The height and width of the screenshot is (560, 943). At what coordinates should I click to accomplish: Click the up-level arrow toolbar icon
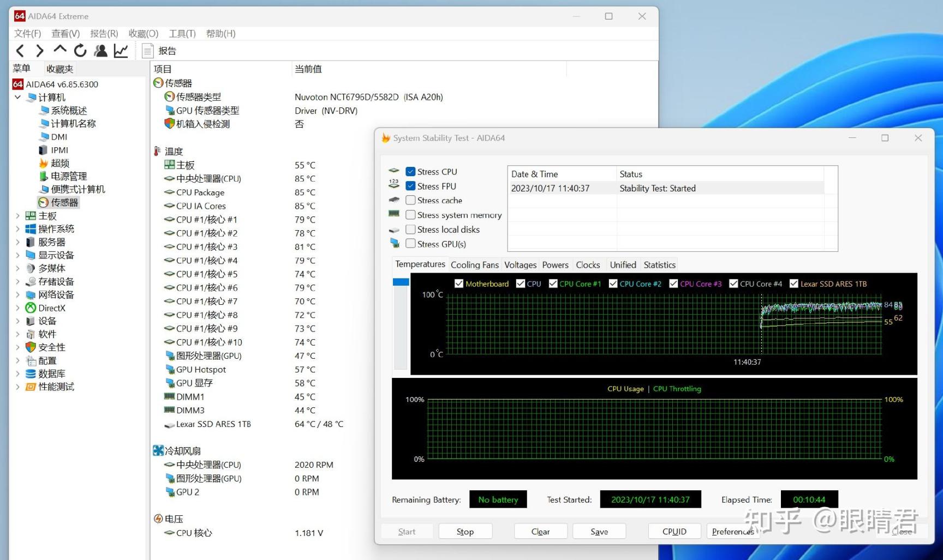[x=60, y=50]
